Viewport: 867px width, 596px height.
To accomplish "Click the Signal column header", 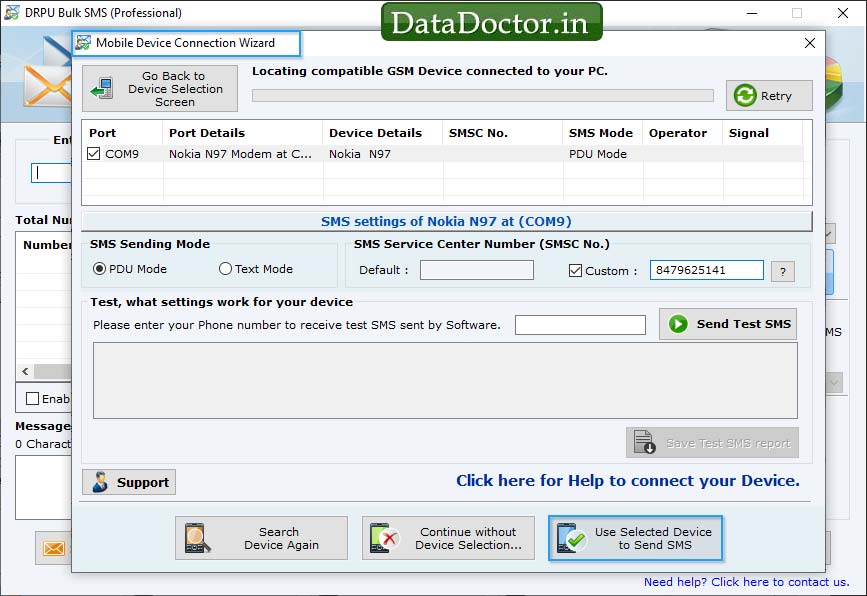I will click(x=762, y=133).
